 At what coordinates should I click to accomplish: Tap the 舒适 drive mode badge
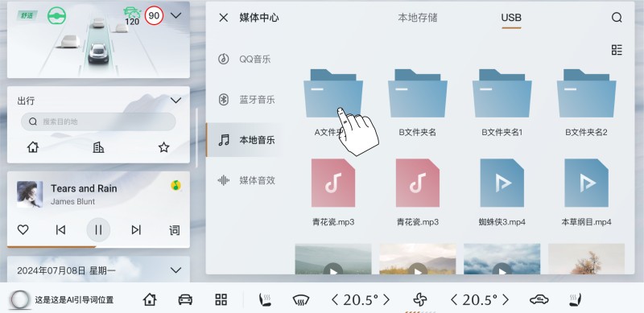(x=27, y=15)
